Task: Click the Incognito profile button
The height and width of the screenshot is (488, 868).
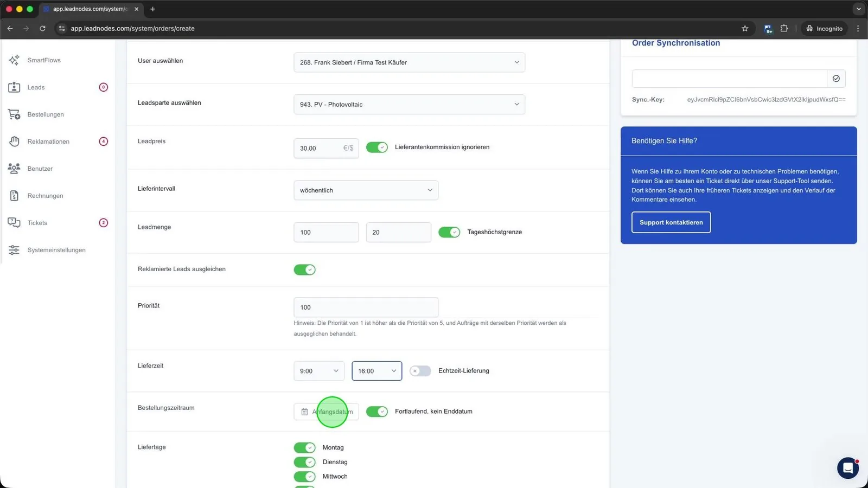Action: pyautogui.click(x=824, y=28)
